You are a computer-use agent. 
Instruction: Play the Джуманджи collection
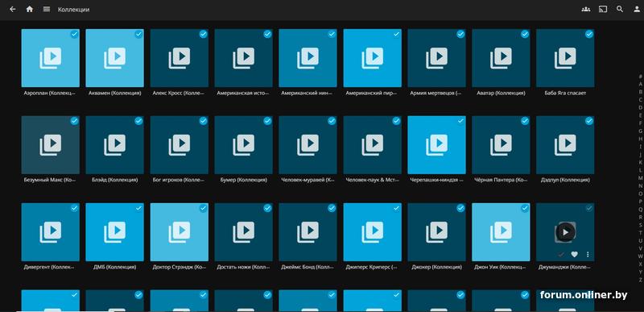565,232
